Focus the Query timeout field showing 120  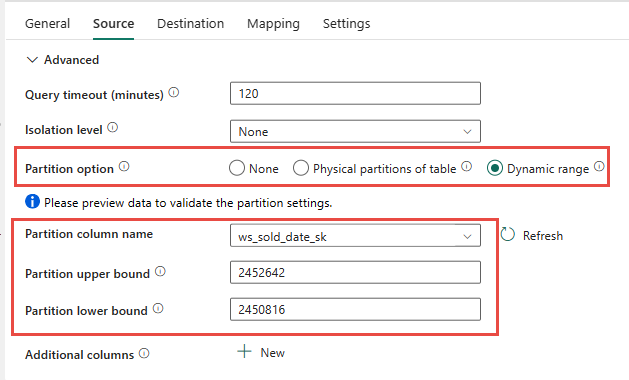tap(355, 93)
